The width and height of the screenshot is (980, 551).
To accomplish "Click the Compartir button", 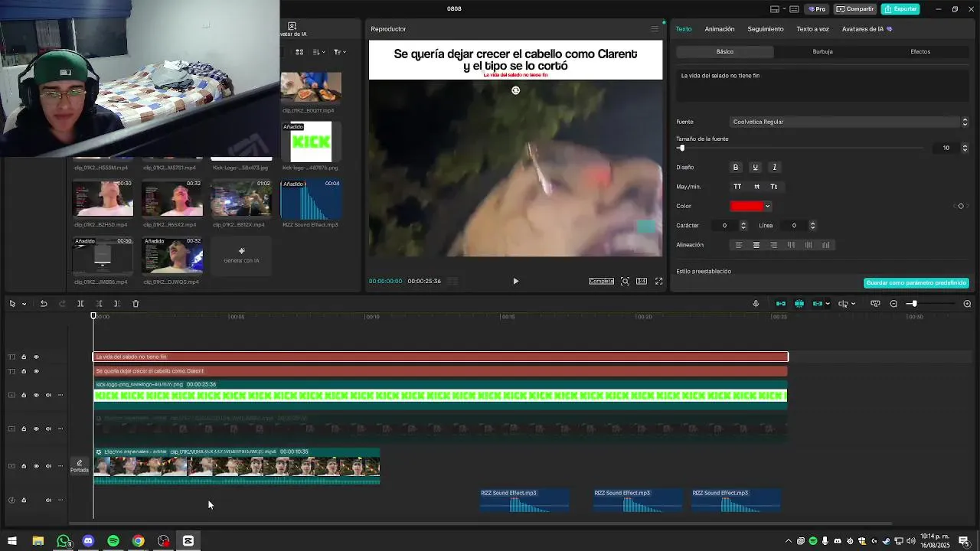I will click(x=855, y=9).
